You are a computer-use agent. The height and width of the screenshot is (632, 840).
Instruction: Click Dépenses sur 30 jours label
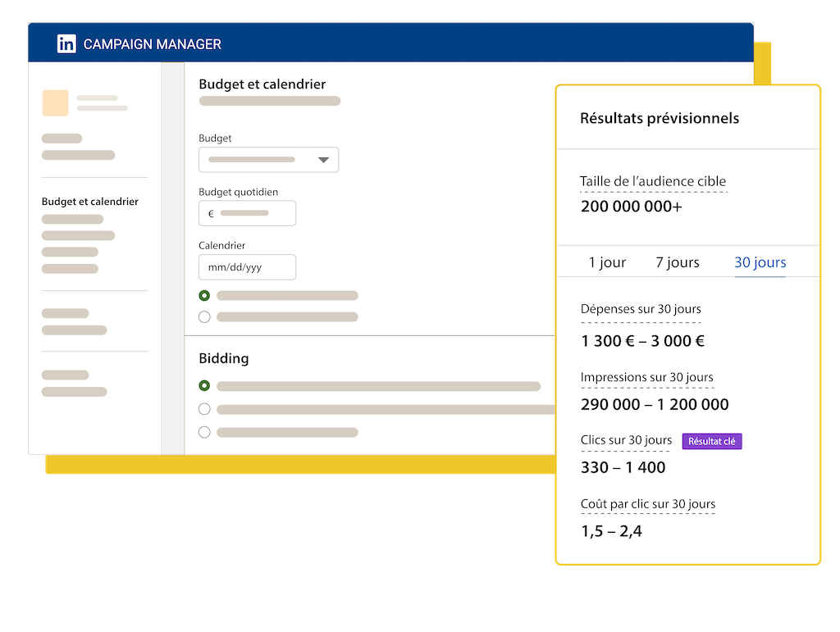point(641,309)
